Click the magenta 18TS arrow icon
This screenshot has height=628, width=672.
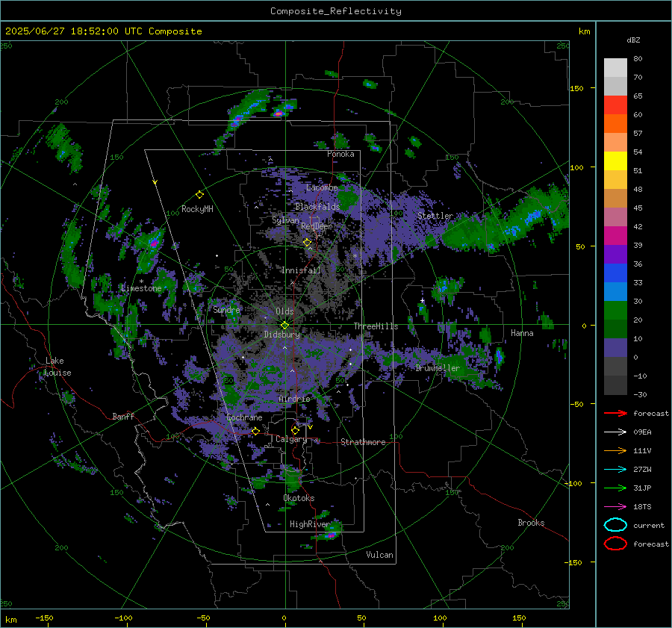point(615,507)
